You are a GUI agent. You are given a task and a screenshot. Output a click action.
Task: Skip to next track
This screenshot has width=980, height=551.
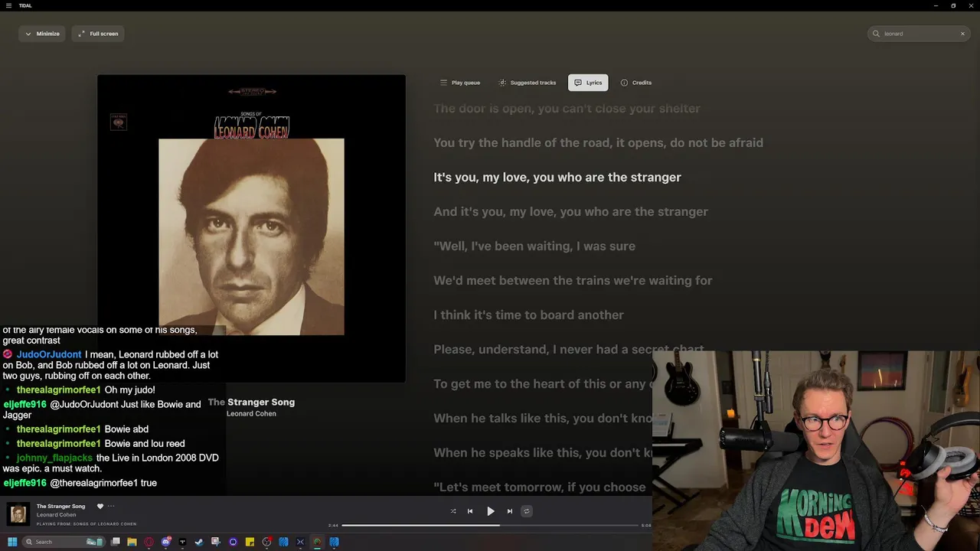tap(510, 511)
